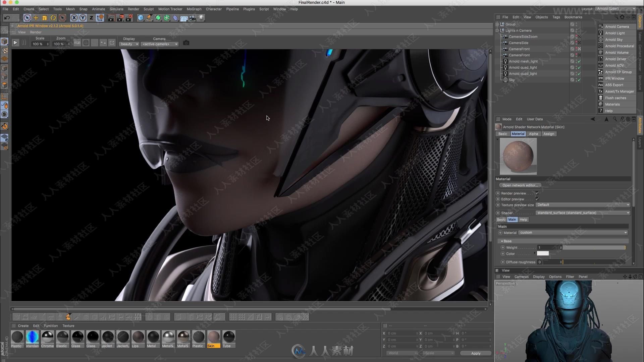Image resolution: width=644 pixels, height=362 pixels.
Task: Toggle Render preview checkbox
Action: click(537, 193)
